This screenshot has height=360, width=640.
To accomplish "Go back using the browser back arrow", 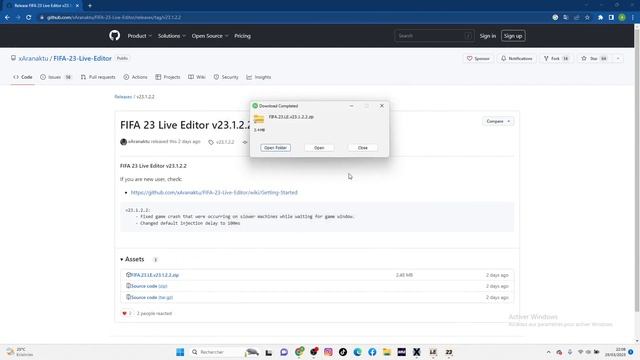I will pos(7,18).
